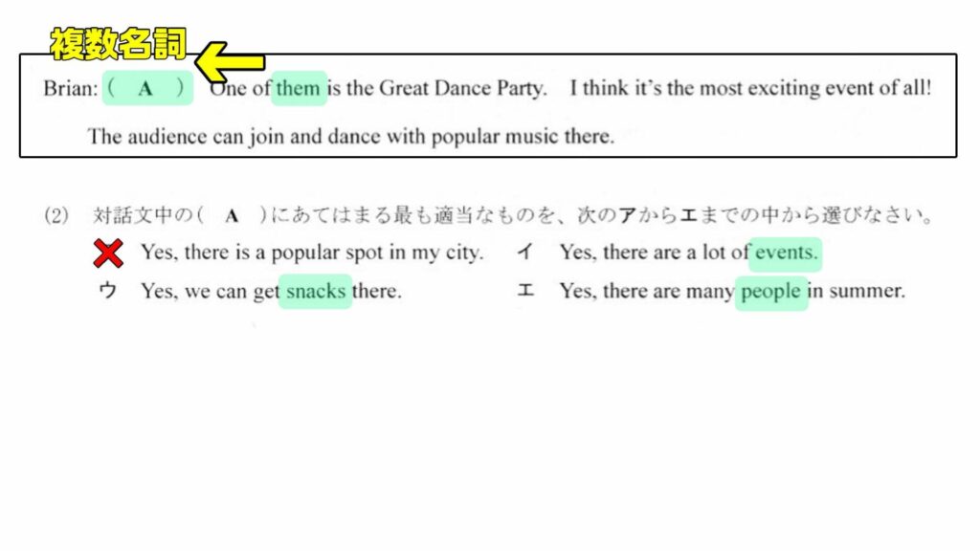Click the line 'The audience can join and dance with popular music there.'
This screenshot has height=551, width=980.
[x=350, y=136]
